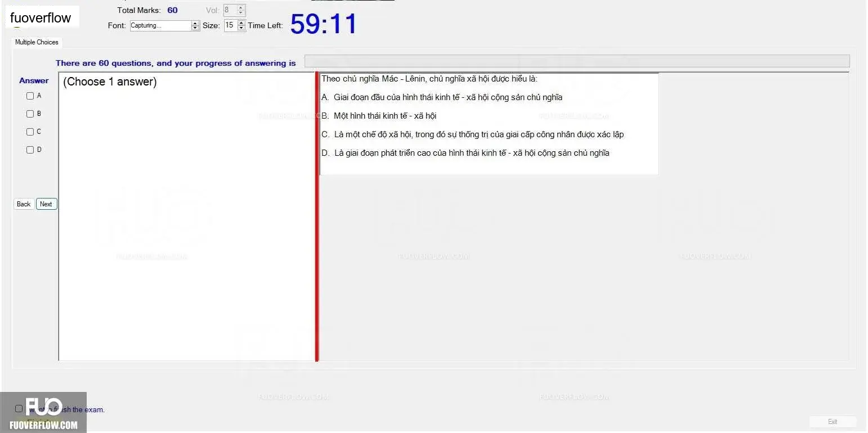
Task: Click the Vol value field
Action: pos(230,10)
